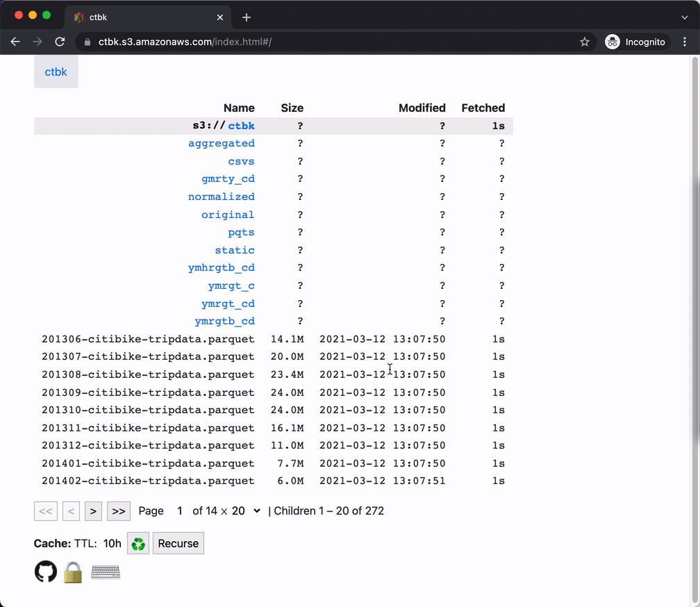Screen dimensions: 700x607
Task: Open the normalized folder
Action: [x=222, y=197]
